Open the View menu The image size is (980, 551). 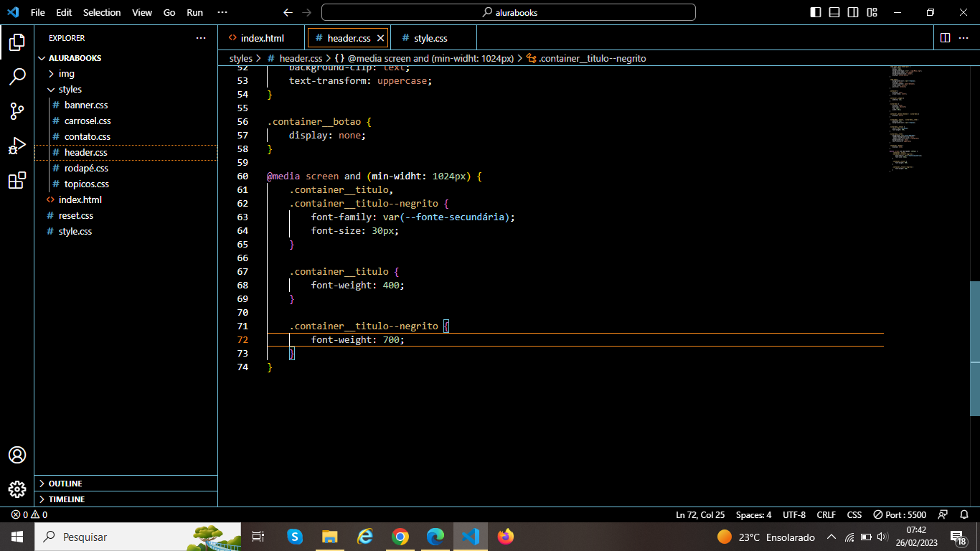pos(142,12)
